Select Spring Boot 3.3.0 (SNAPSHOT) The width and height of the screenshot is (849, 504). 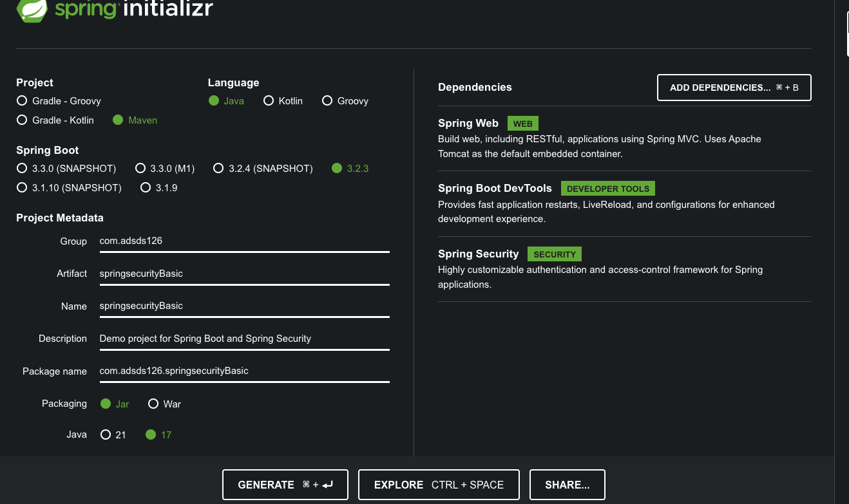66,169
